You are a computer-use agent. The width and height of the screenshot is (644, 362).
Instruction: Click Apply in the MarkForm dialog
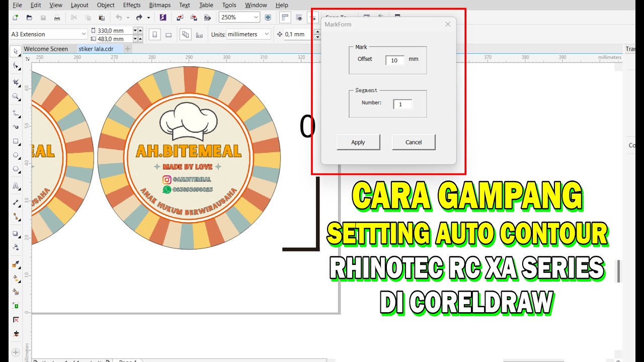point(358,142)
